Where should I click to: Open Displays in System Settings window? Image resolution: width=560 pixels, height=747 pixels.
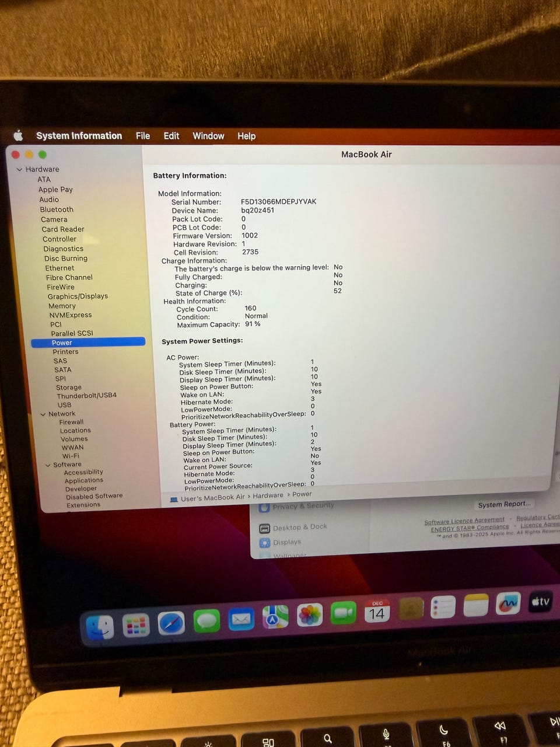click(x=281, y=543)
